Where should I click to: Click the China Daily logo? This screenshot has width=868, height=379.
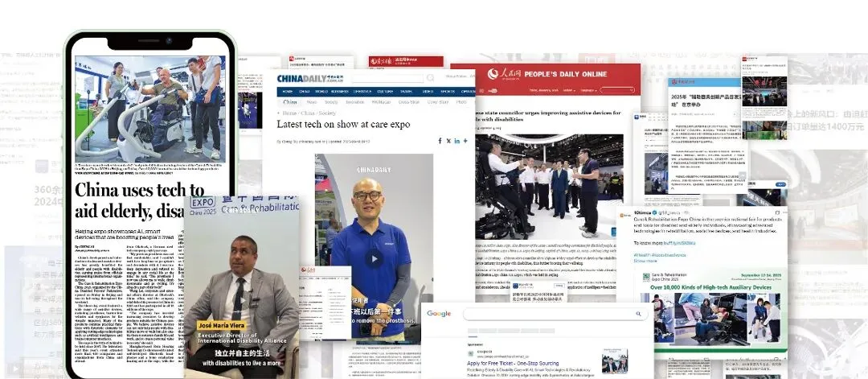[310, 78]
